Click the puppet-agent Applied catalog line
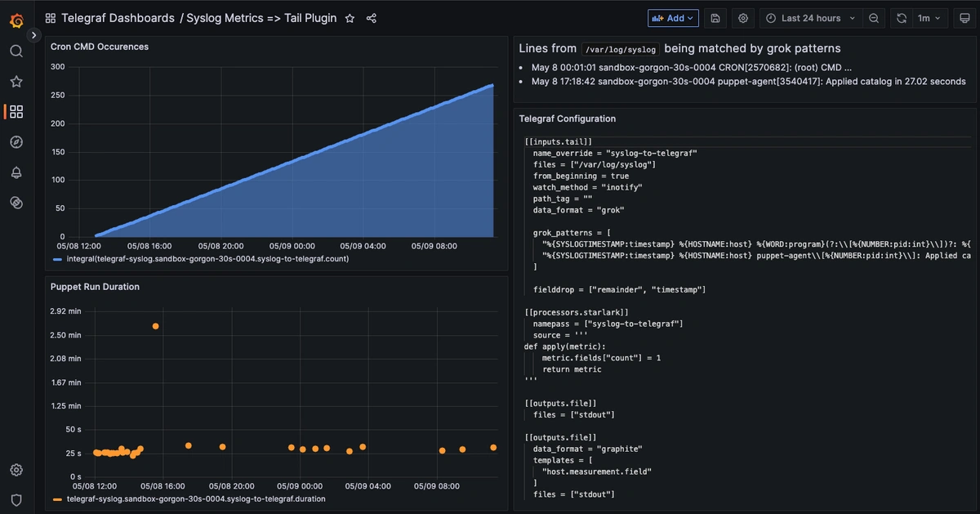 point(749,82)
